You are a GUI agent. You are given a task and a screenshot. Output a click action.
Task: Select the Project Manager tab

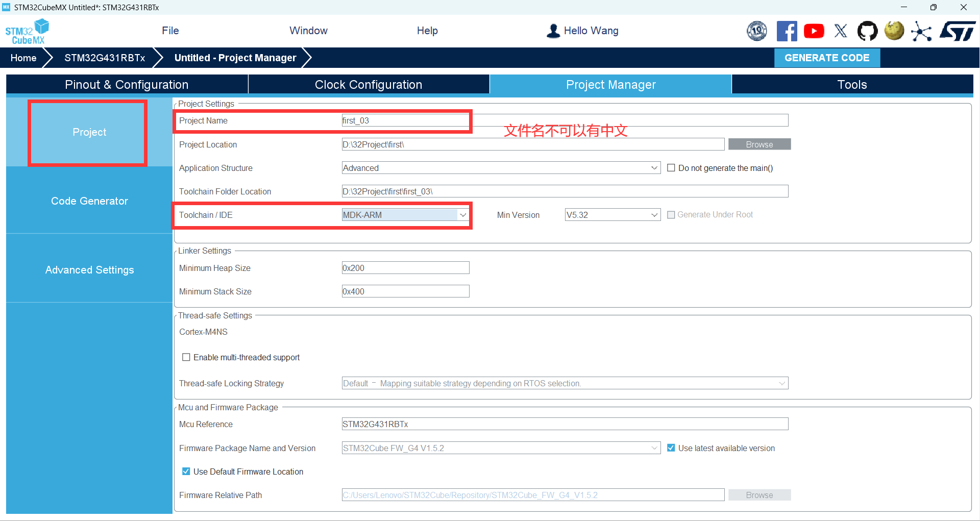pos(610,84)
